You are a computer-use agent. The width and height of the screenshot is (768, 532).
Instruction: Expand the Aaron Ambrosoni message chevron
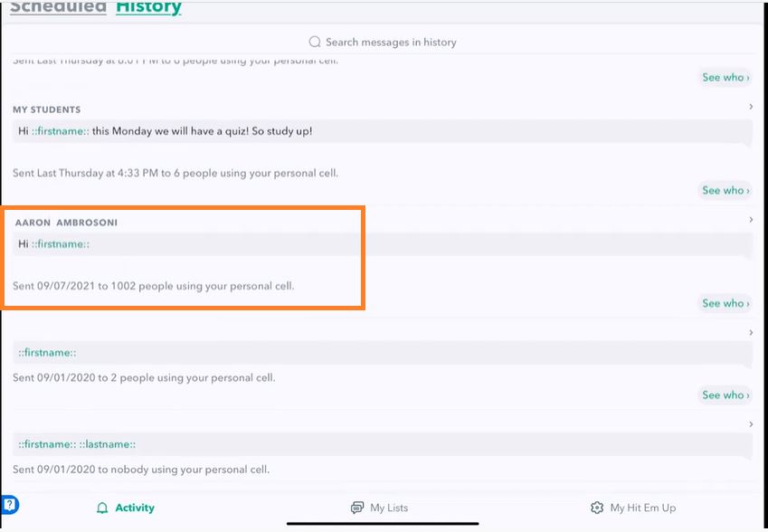(x=751, y=220)
